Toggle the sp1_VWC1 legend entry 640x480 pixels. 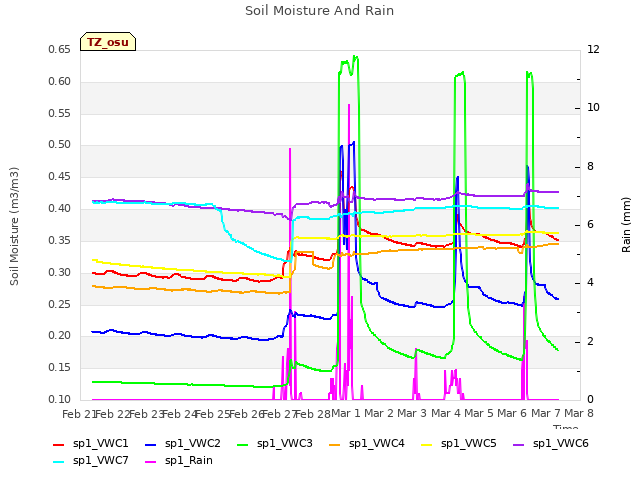[91, 444]
